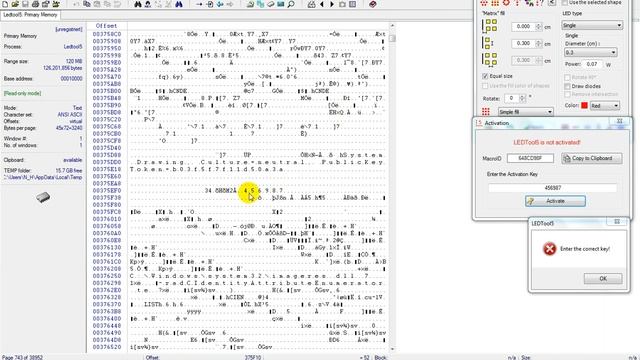Screen dimensions: 640x360
Task: Click the red error icon in LEDTool5 dialog
Action: tap(549, 249)
